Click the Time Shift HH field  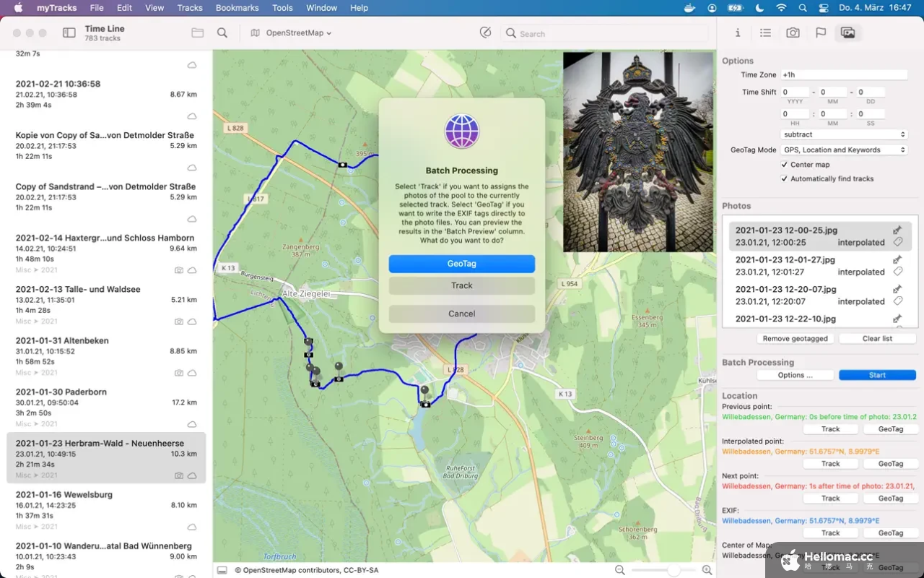pos(795,113)
